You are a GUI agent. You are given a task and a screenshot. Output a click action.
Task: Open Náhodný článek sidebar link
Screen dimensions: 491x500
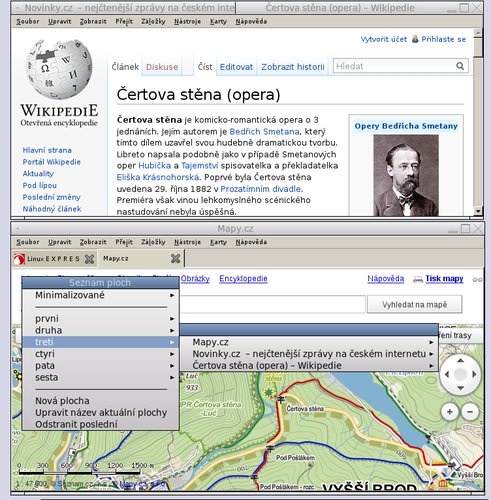click(52, 209)
